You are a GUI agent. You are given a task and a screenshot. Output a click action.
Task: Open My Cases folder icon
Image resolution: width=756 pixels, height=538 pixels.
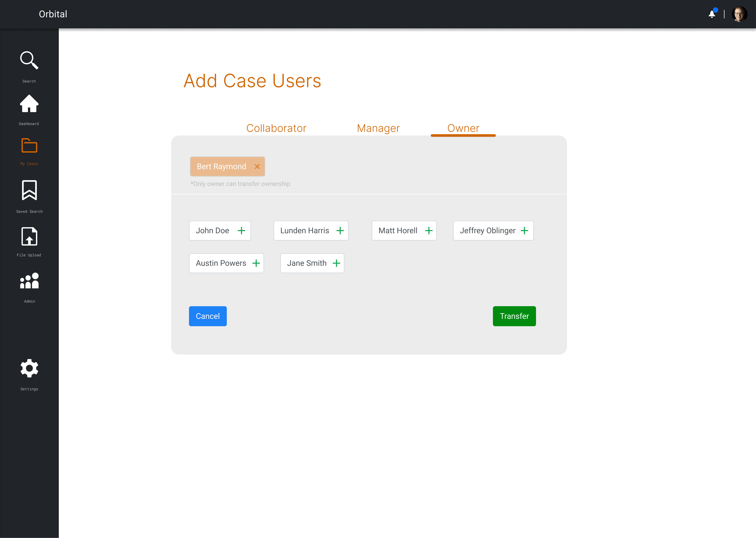tap(29, 146)
